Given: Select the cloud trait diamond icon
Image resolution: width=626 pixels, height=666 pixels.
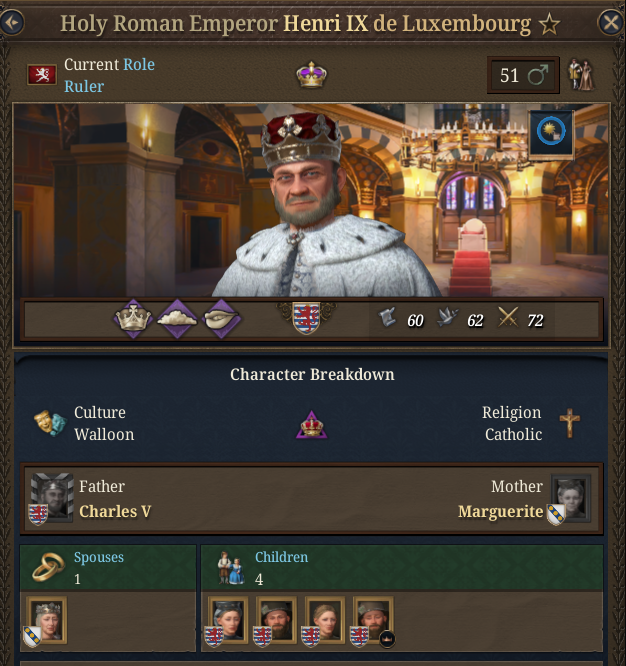Looking at the screenshot, I should [177, 319].
